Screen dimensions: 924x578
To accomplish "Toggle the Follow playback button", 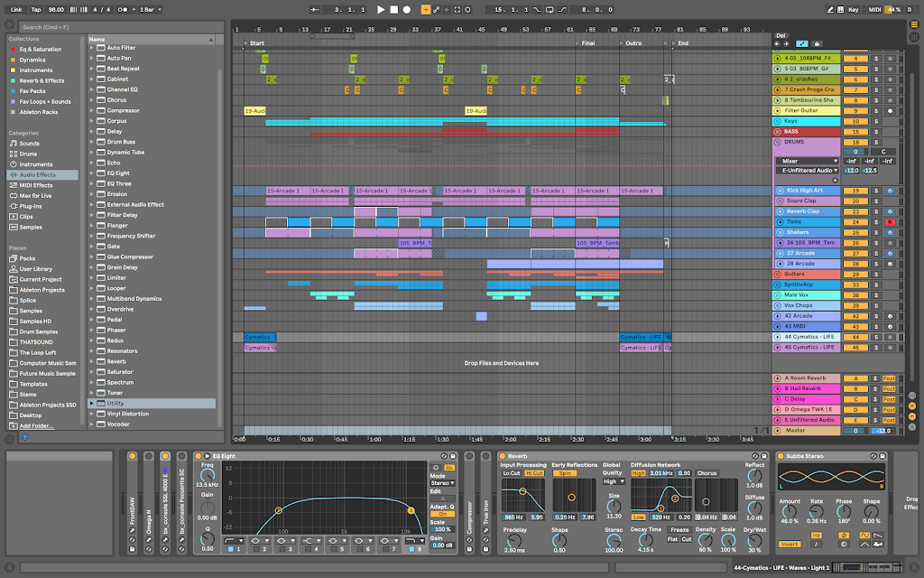I will pyautogui.click(x=315, y=9).
